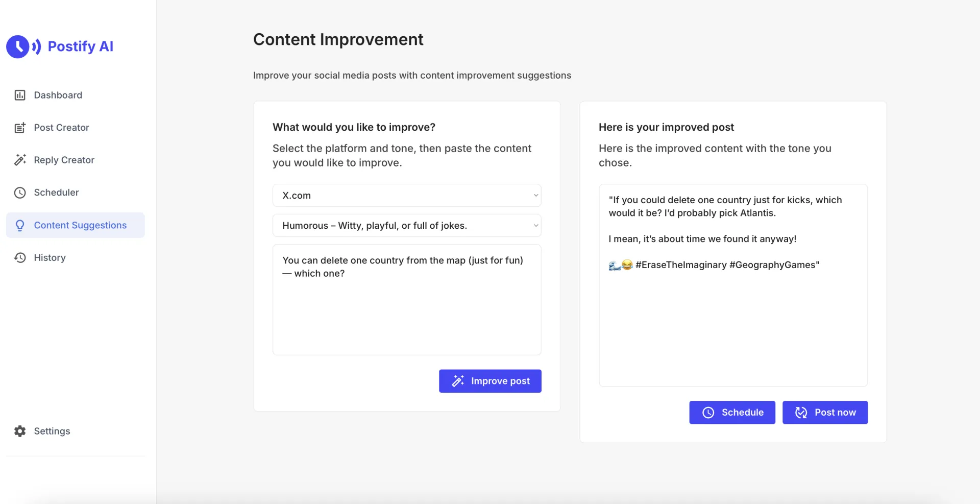Click the Post Creator icon
980x504 pixels.
(20, 128)
